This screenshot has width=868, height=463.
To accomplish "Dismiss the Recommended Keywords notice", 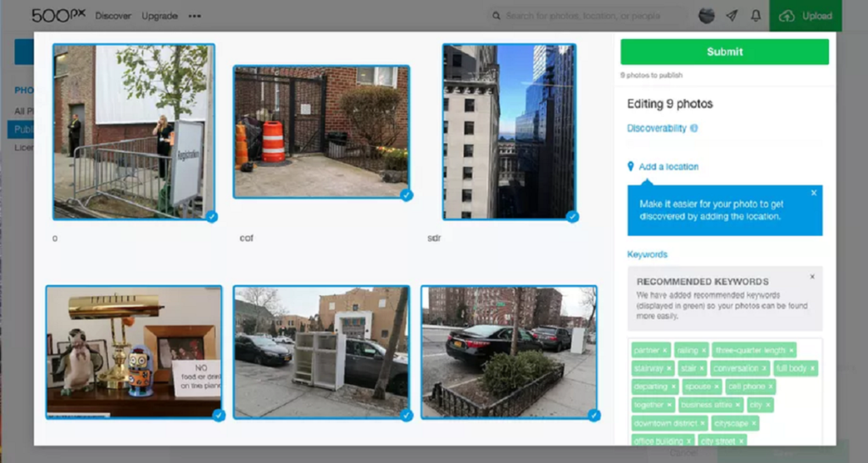I will tap(812, 276).
